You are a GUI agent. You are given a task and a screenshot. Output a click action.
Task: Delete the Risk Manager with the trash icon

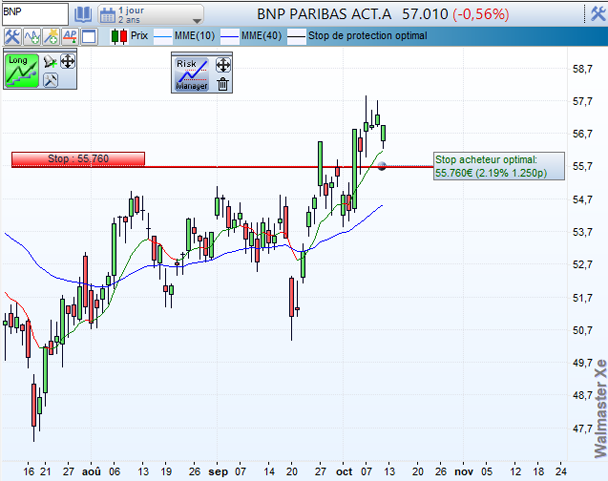(223, 84)
